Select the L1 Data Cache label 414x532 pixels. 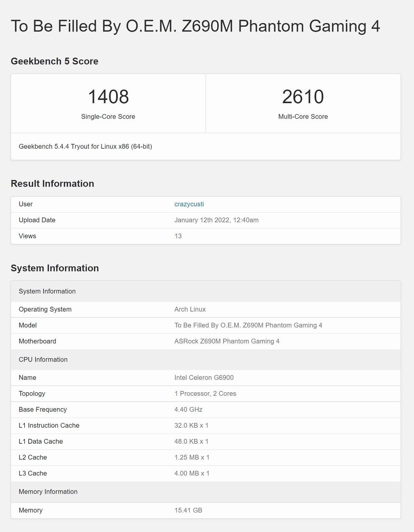[x=41, y=442]
